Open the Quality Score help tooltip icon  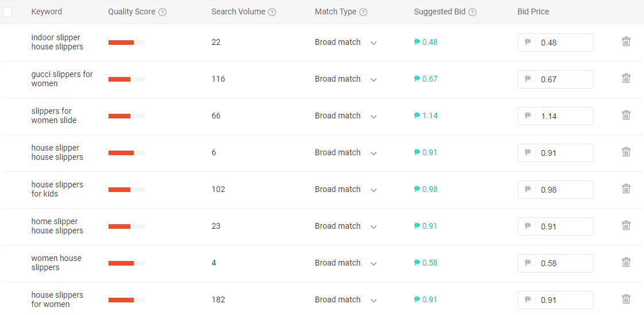(162, 12)
